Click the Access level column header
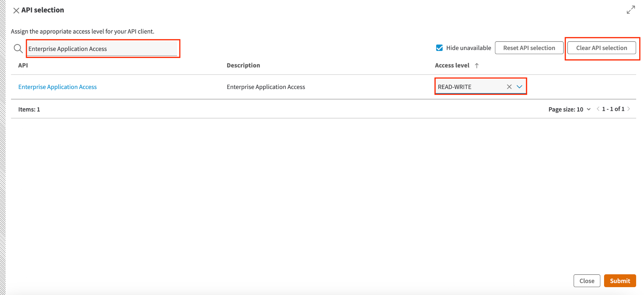The height and width of the screenshot is (295, 644). (452, 65)
